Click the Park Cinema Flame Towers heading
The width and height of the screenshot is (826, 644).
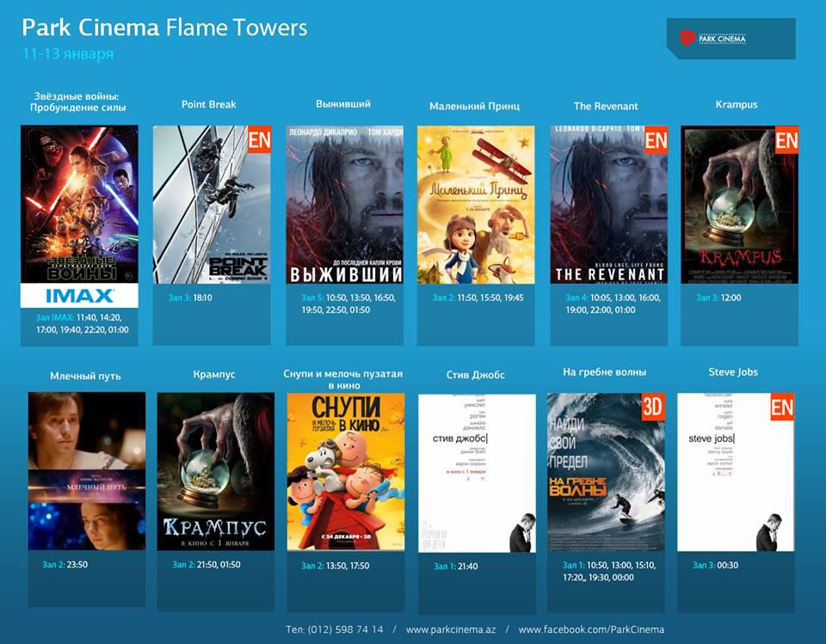pyautogui.click(x=164, y=28)
